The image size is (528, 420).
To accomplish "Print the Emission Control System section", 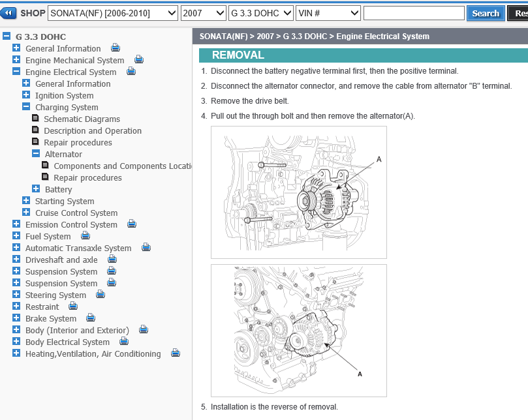I will [x=132, y=224].
